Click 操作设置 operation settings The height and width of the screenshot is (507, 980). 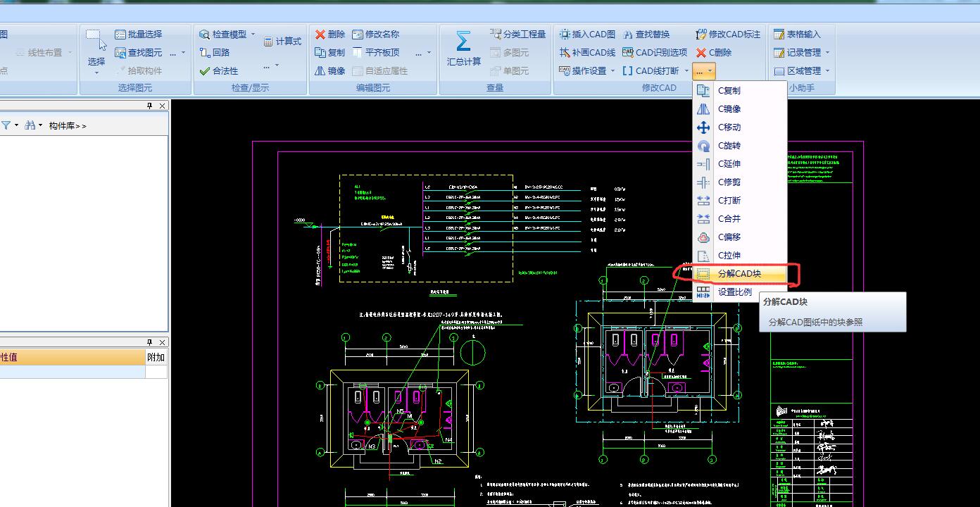(x=583, y=70)
